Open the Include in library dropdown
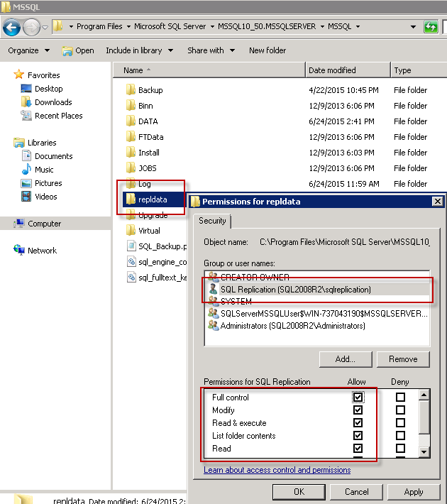The width and height of the screenshot is (447, 504). coord(140,50)
